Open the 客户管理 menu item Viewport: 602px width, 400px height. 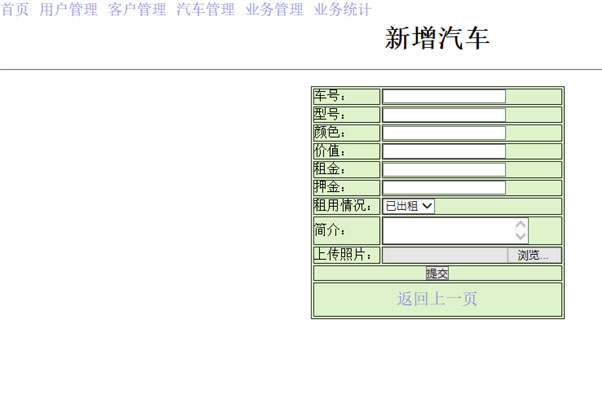pos(137,10)
